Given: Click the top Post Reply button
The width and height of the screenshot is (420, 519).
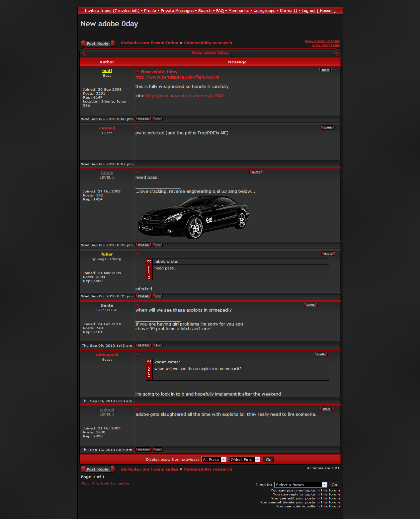Looking at the screenshot, I should [x=98, y=43].
